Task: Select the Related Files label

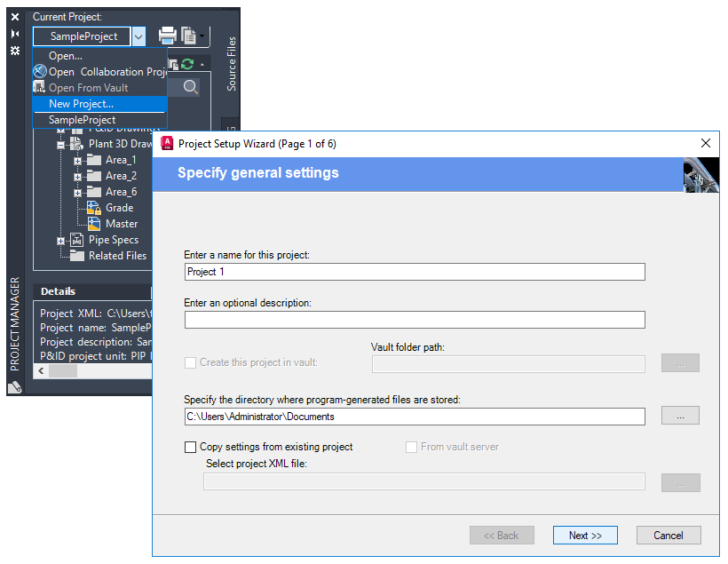Action: (x=117, y=256)
